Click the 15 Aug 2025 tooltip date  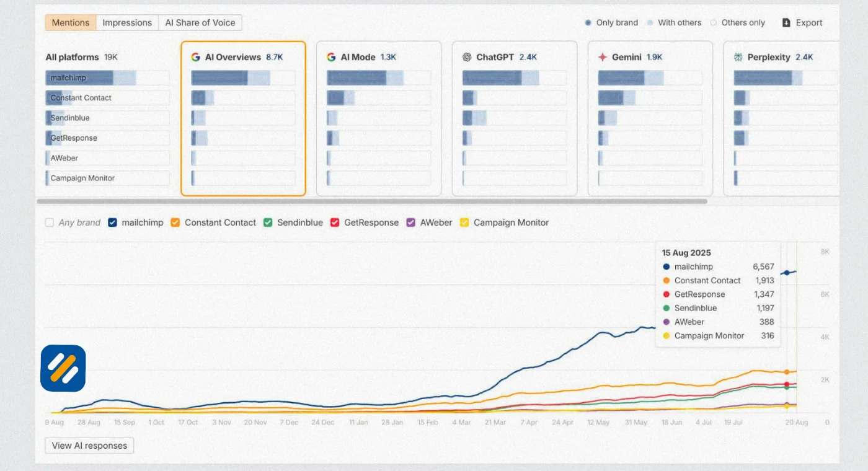(686, 253)
